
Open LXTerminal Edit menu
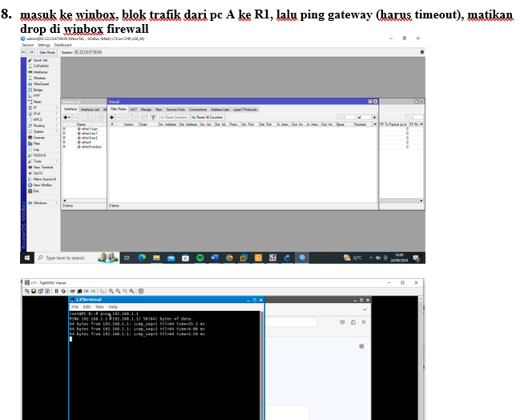(87, 307)
